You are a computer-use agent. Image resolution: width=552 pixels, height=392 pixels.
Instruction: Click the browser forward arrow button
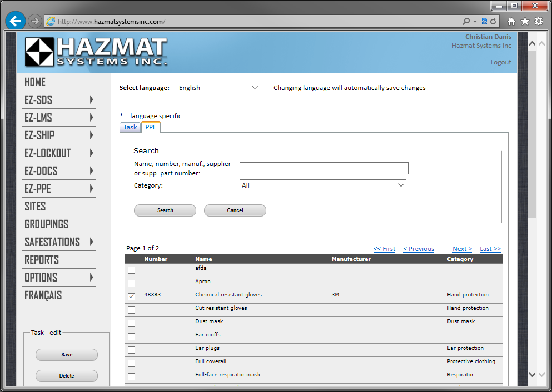coord(35,21)
